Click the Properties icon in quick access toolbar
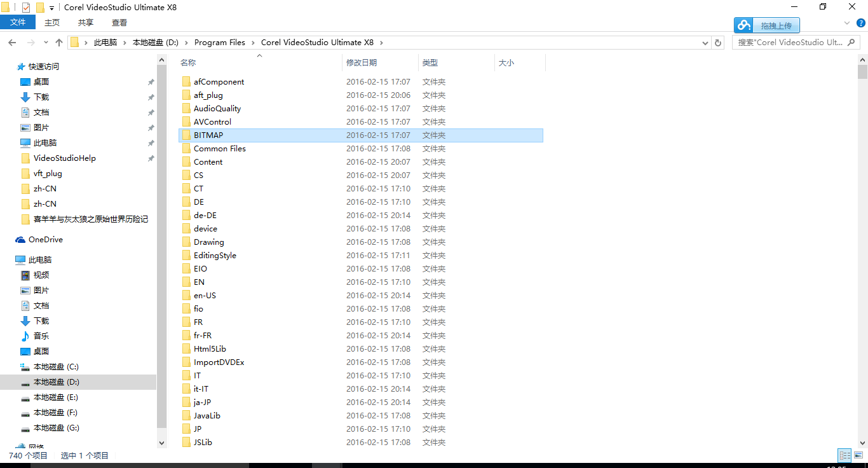This screenshot has width=868, height=468. point(26,8)
